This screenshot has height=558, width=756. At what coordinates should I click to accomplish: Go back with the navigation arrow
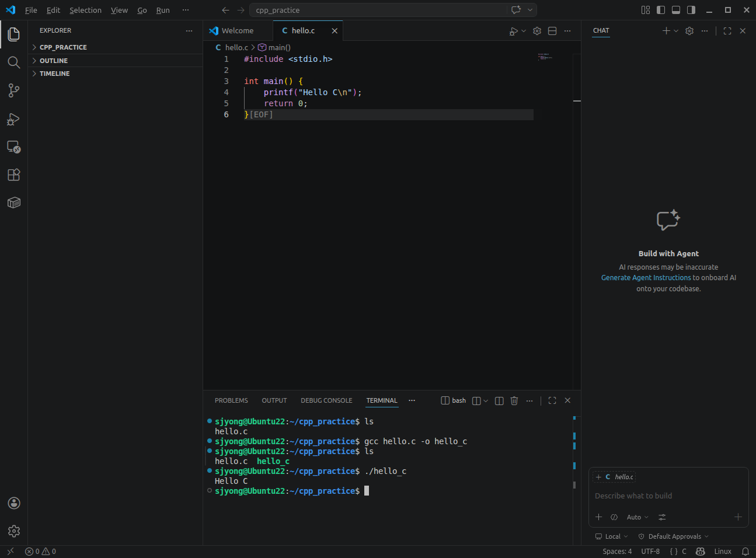point(226,10)
